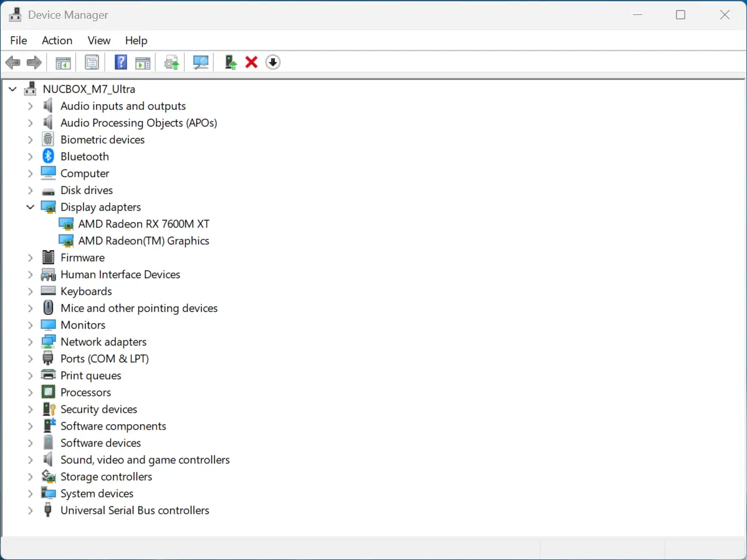Click the Biometric devices fingerprint icon

(47, 140)
